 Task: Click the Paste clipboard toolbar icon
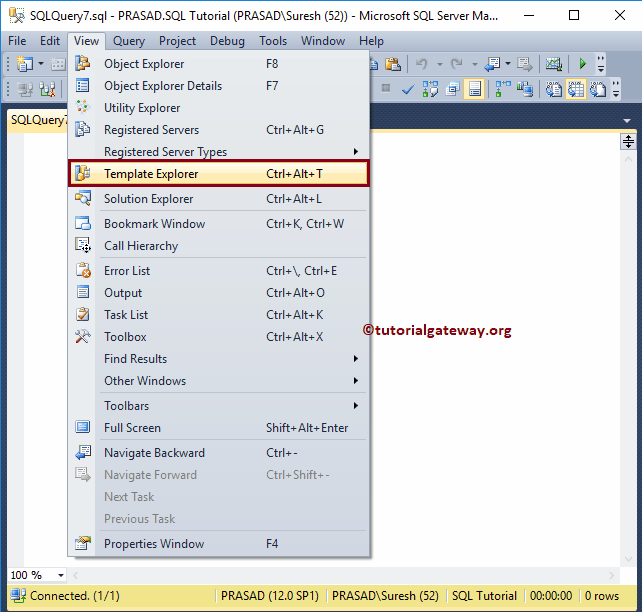pyautogui.click(x=393, y=64)
